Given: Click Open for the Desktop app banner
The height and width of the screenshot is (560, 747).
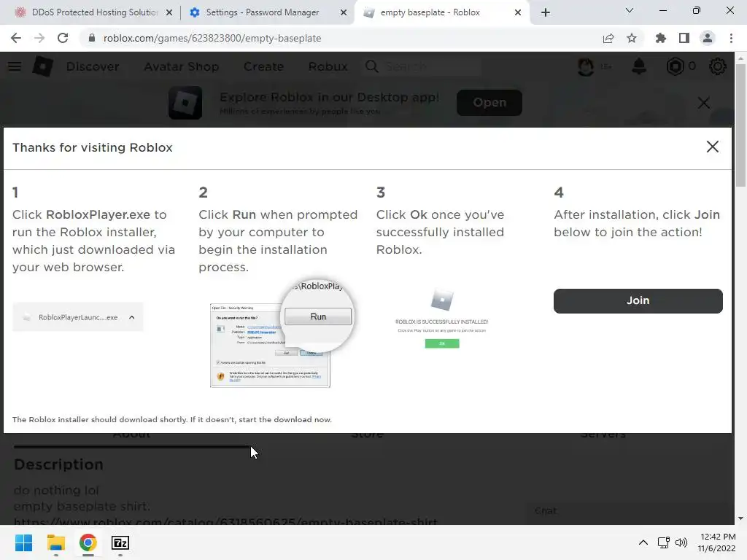Looking at the screenshot, I should pyautogui.click(x=489, y=102).
